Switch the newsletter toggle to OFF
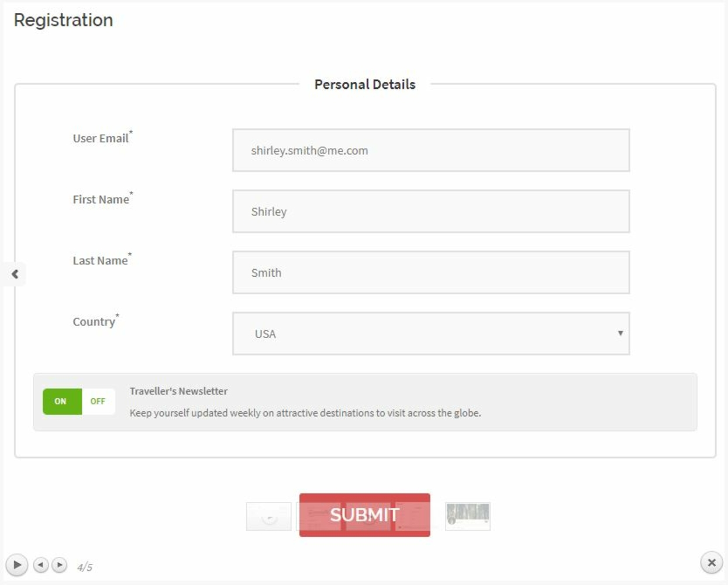The image size is (728, 585). coord(98,401)
